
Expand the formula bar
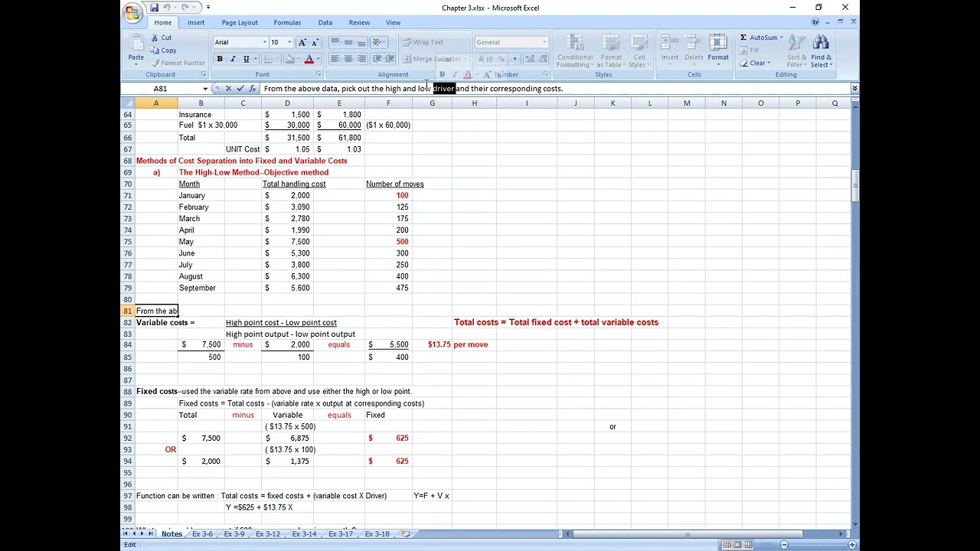tap(854, 89)
